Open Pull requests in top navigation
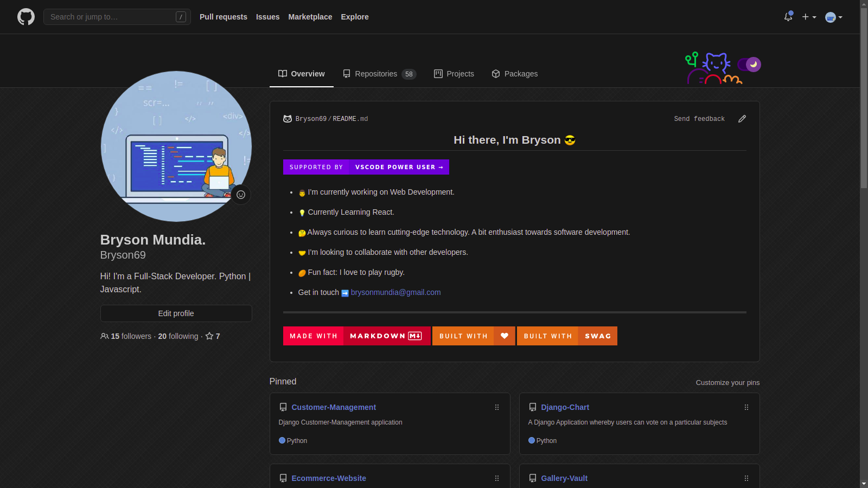 pyautogui.click(x=224, y=17)
